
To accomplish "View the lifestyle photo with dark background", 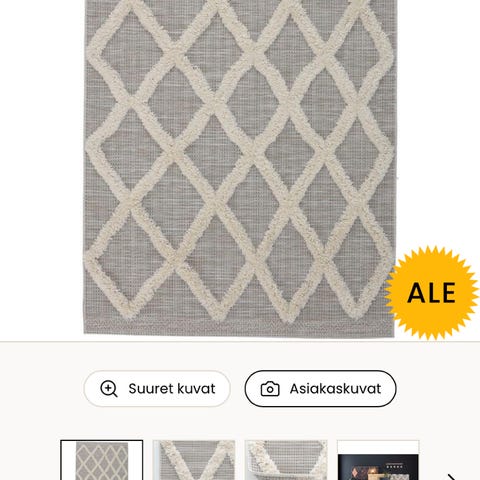I will click(x=378, y=460).
